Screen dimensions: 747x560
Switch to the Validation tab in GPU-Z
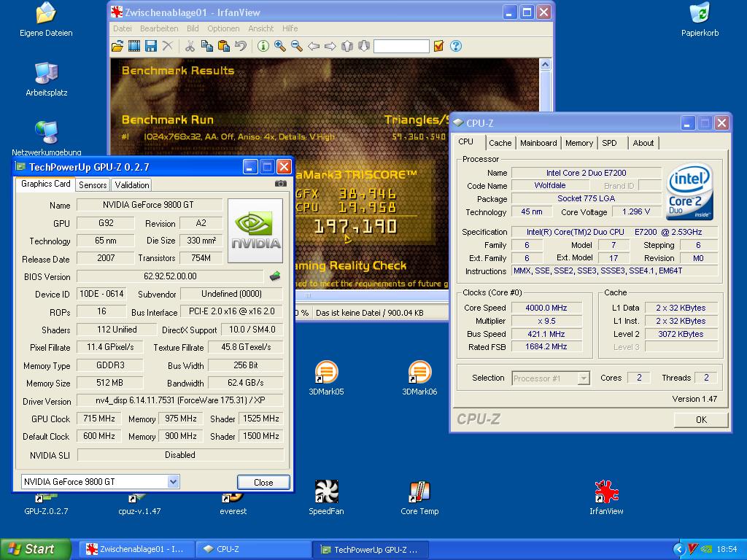132,185
